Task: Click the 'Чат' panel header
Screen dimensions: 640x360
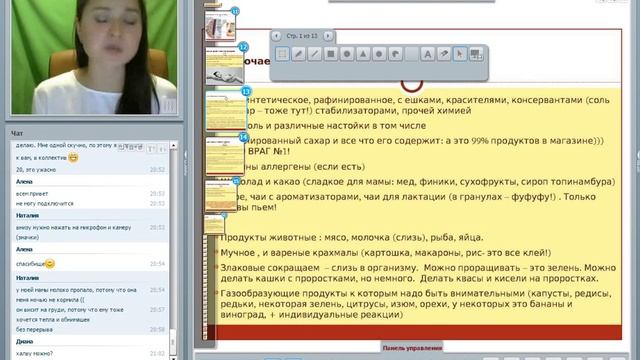Action: click(17, 133)
